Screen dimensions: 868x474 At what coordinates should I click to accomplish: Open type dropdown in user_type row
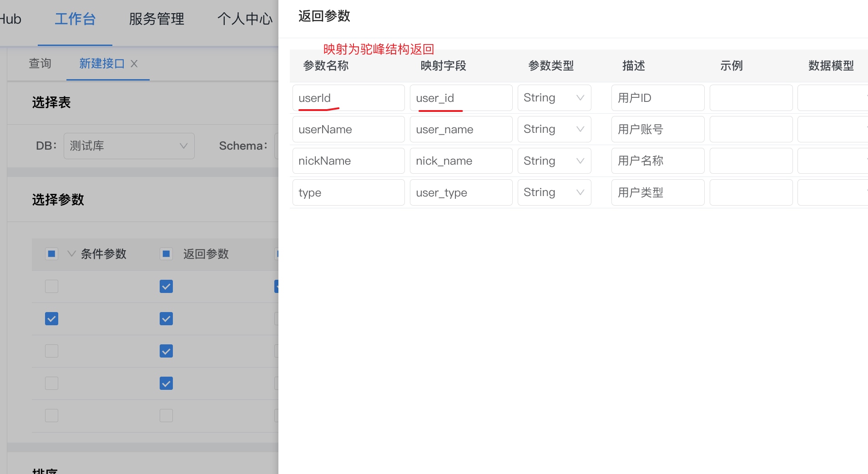click(554, 192)
